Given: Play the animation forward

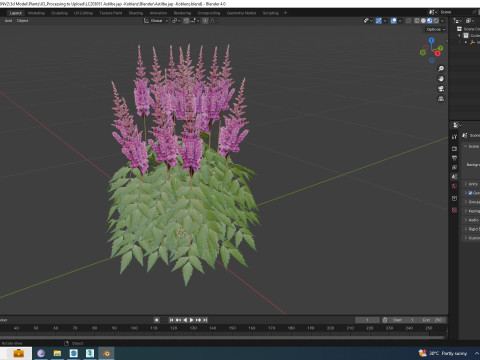Looking at the screenshot, I should coord(191,320).
